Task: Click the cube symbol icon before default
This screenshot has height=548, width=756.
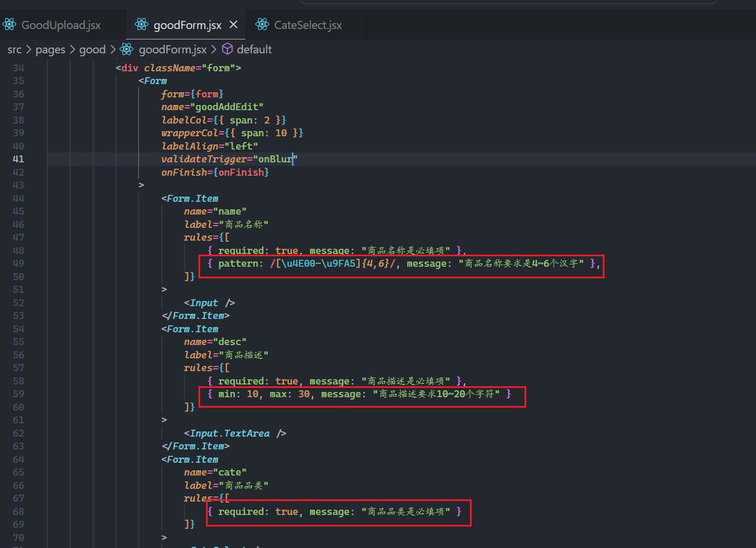Action: (x=227, y=49)
